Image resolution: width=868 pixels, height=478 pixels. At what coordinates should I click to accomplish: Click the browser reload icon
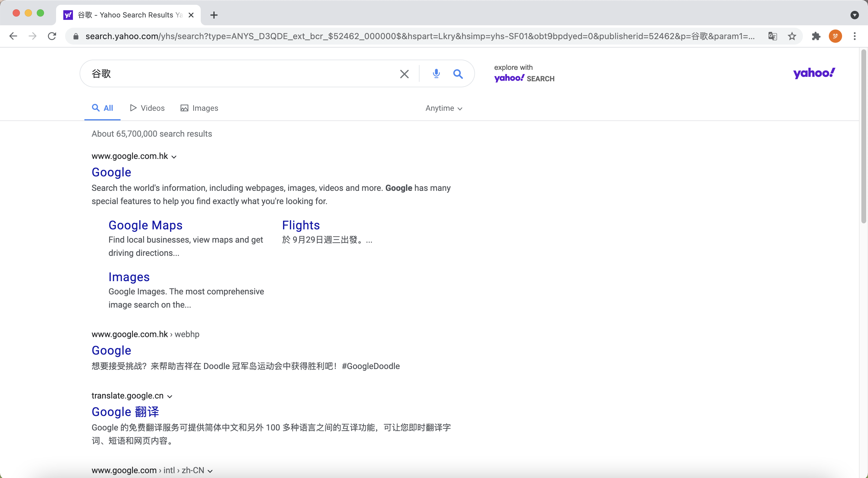coord(52,36)
